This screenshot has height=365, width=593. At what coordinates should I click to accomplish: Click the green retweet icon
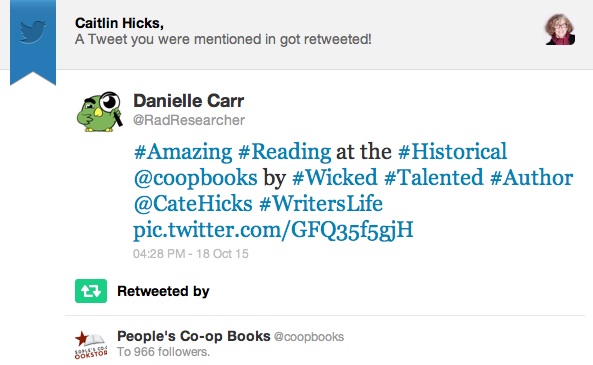coord(91,291)
